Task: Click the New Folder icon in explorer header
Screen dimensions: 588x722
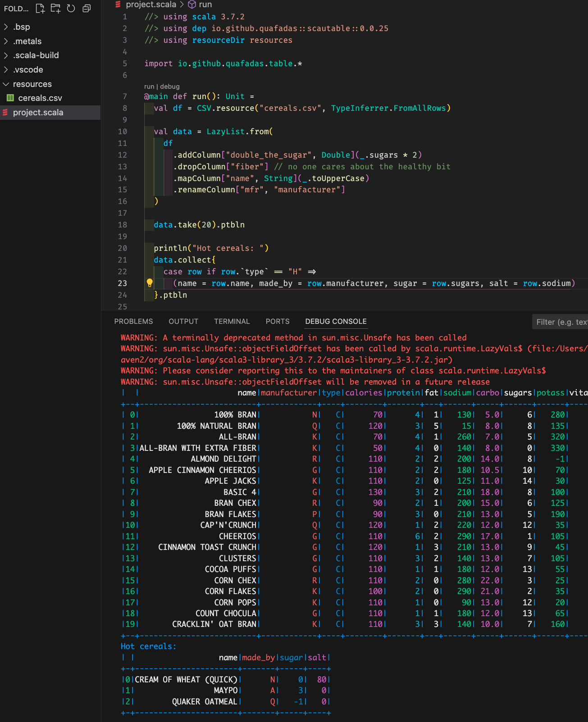Action: tap(55, 8)
